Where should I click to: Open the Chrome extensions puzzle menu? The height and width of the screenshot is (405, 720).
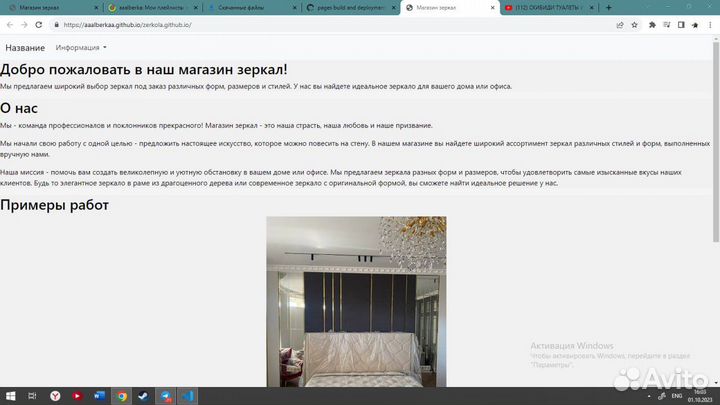(652, 25)
